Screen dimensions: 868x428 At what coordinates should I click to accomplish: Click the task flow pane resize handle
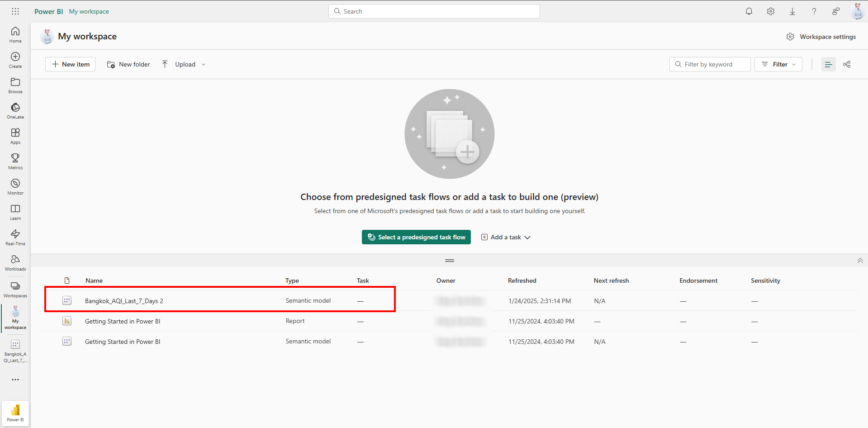tap(450, 261)
